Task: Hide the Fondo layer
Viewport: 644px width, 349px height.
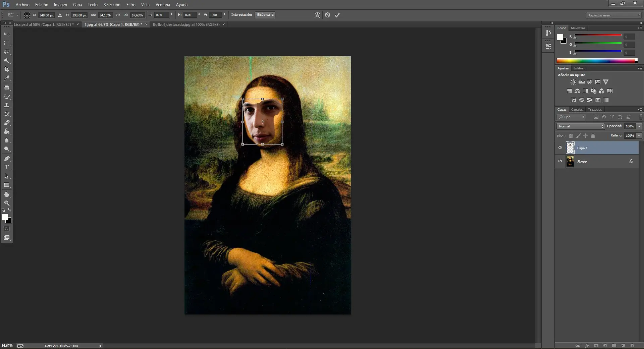Action: pyautogui.click(x=560, y=161)
